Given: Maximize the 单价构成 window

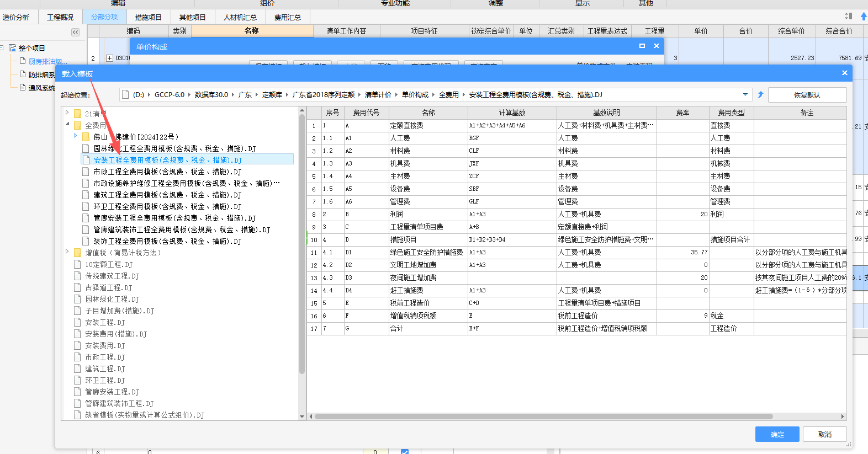Looking at the screenshot, I should [642, 46].
